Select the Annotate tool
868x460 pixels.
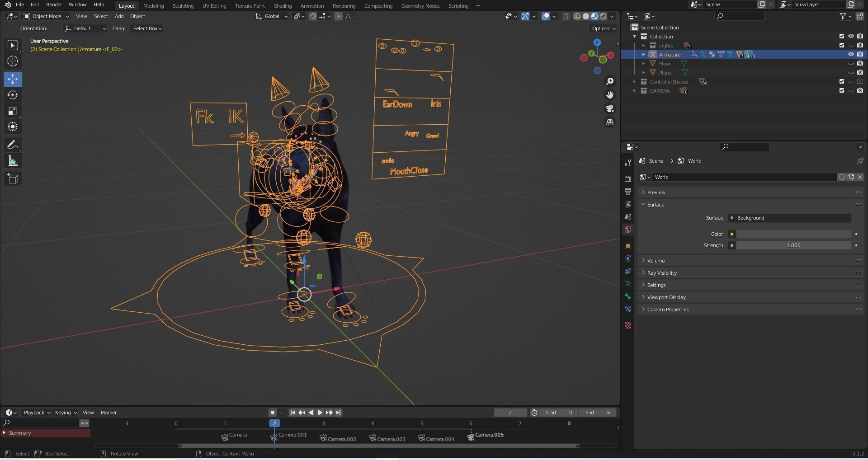click(x=13, y=145)
